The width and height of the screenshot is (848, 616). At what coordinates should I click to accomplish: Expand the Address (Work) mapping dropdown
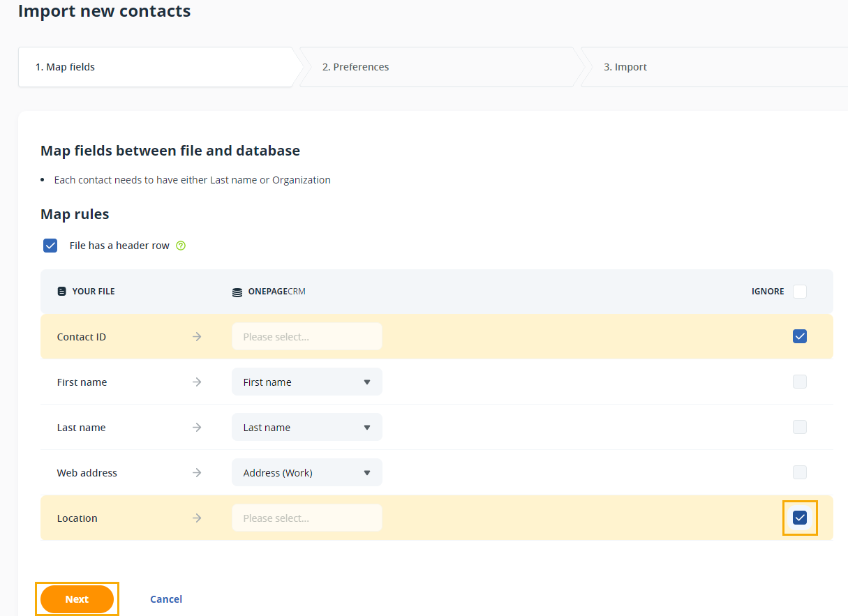[307, 473]
